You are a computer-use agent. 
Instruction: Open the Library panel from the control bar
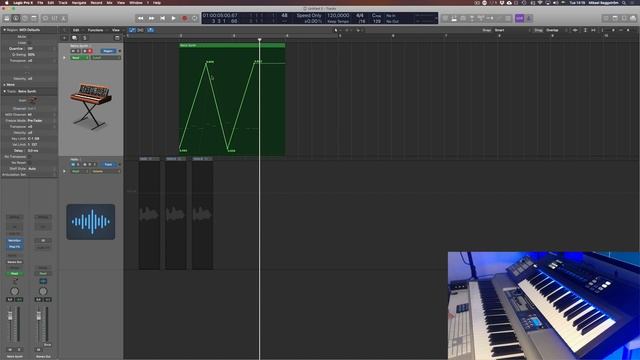(7, 18)
